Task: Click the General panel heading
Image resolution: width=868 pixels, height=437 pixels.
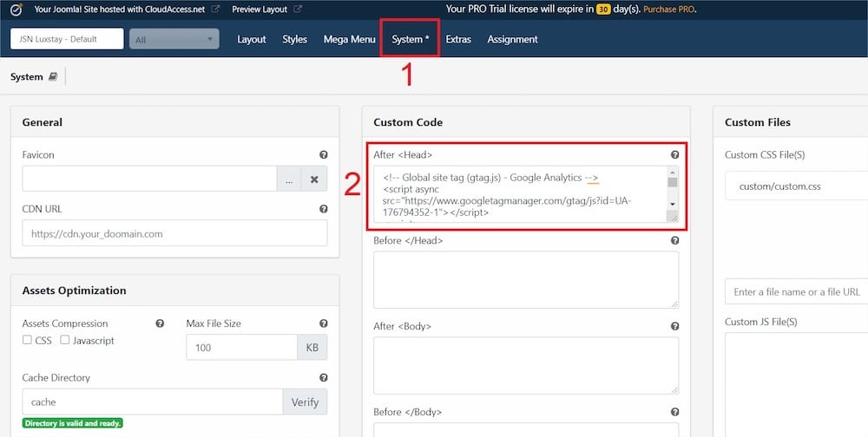Action: click(42, 122)
